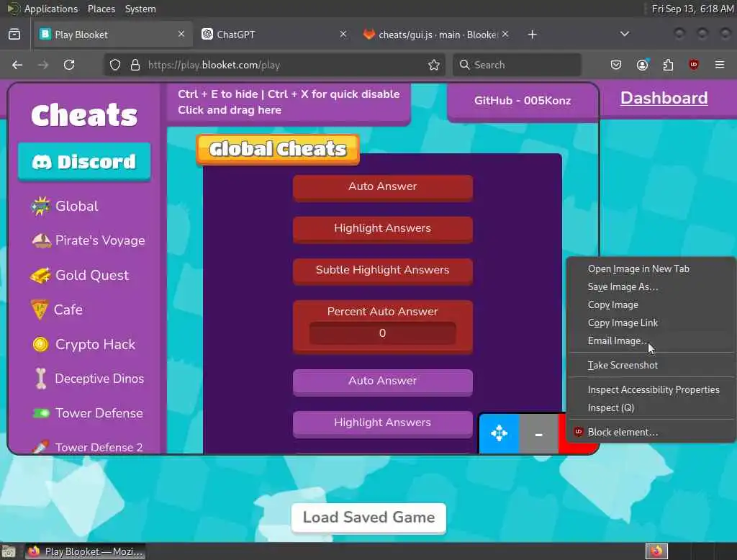Open the Places menu
This screenshot has width=737, height=560.
101,9
